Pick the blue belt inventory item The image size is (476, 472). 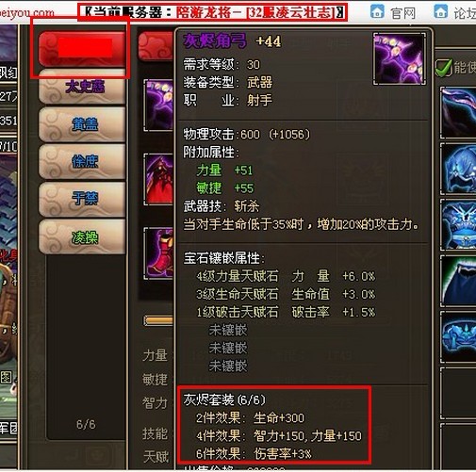click(x=458, y=336)
